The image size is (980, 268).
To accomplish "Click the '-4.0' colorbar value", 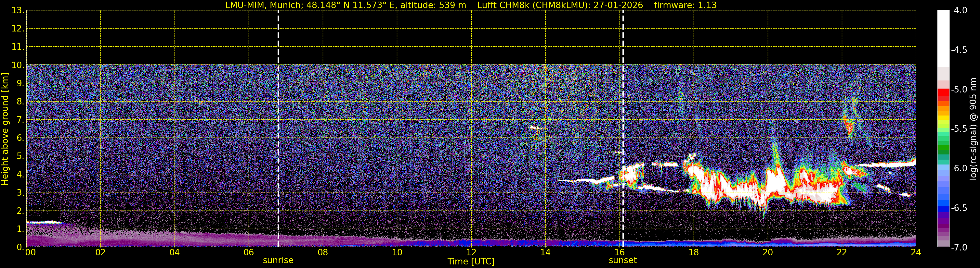I will (959, 11).
